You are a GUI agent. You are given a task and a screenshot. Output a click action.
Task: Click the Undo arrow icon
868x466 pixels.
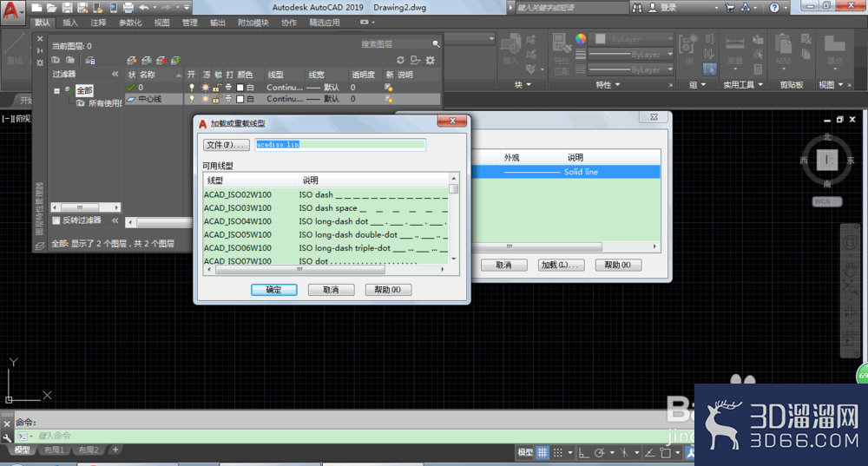point(144,7)
